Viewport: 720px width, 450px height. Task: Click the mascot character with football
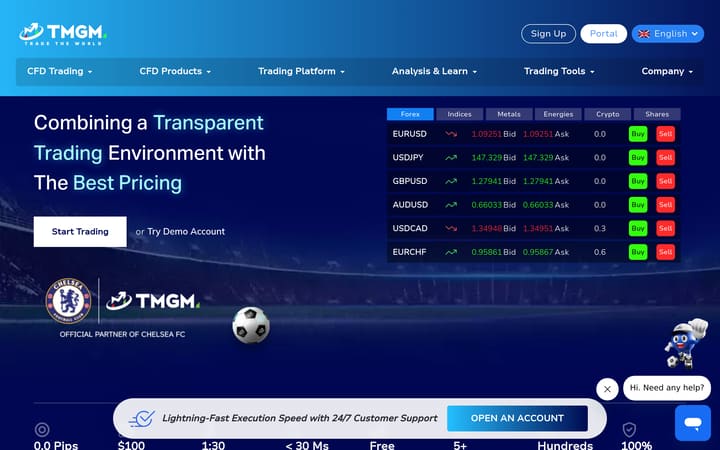(686, 343)
